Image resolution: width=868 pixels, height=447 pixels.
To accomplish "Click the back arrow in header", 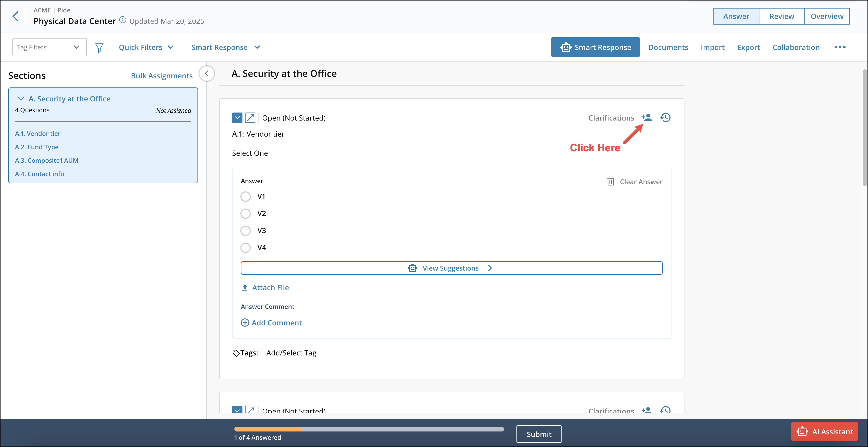I will (16, 16).
